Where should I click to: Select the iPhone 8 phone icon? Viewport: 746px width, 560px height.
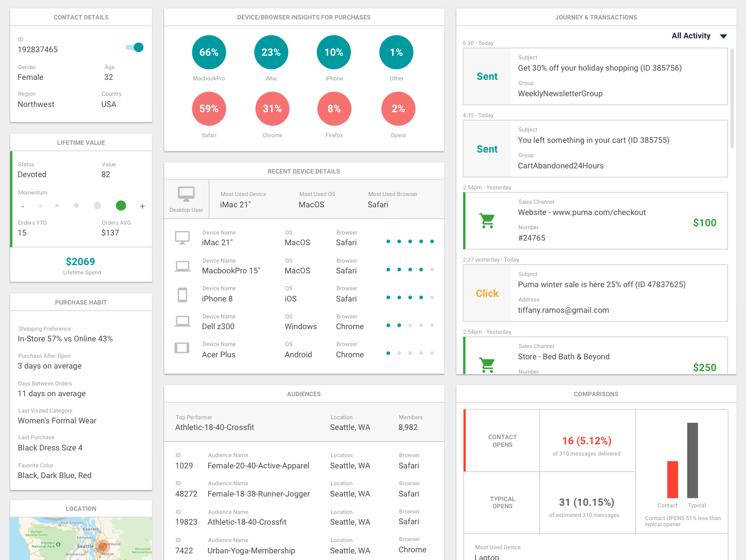[183, 295]
